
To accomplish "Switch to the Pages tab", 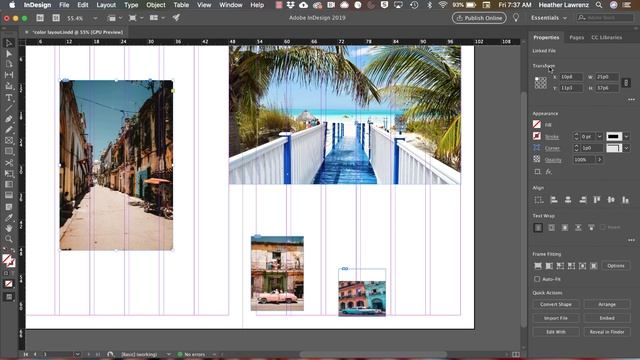I will tap(576, 37).
